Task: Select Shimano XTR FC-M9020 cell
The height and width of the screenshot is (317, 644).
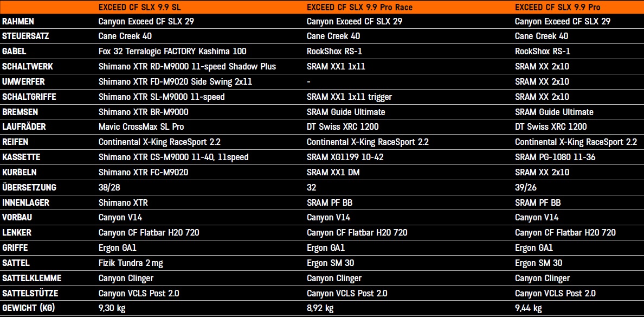Action: click(144, 173)
